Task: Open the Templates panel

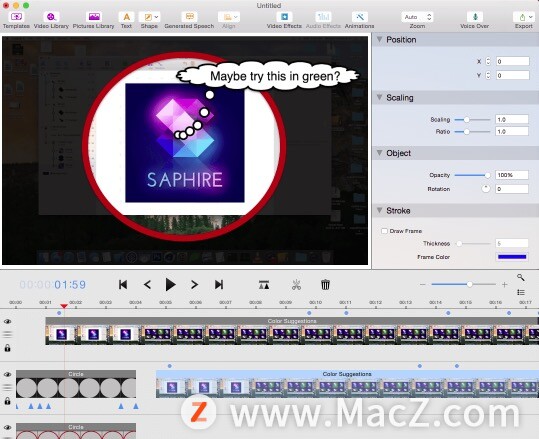Action: pos(16,20)
